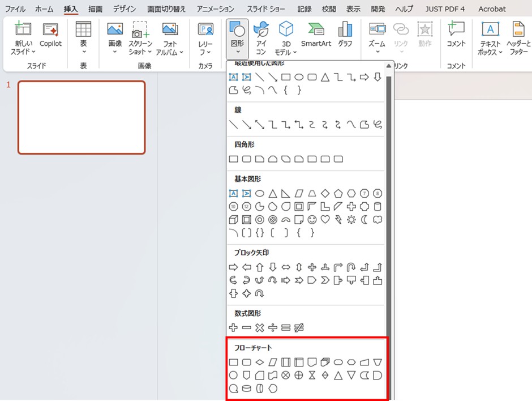Click the グラフ chart button

pyautogui.click(x=345, y=35)
